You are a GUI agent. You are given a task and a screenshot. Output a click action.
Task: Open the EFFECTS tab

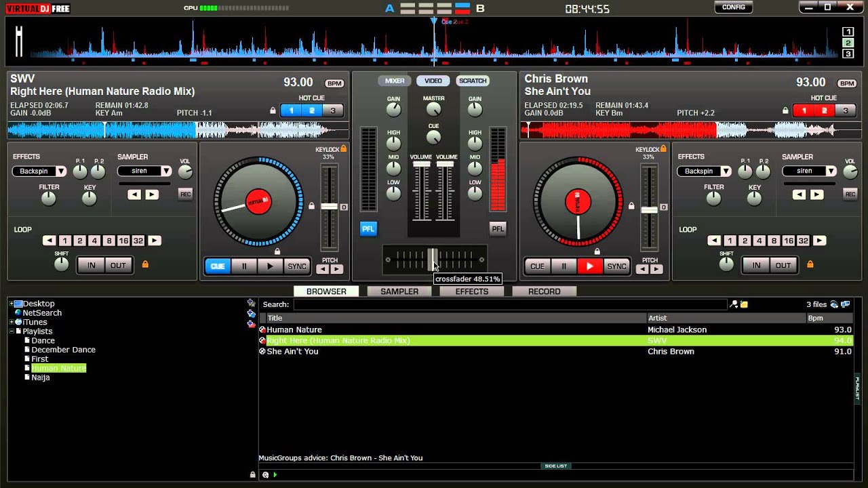tap(472, 291)
